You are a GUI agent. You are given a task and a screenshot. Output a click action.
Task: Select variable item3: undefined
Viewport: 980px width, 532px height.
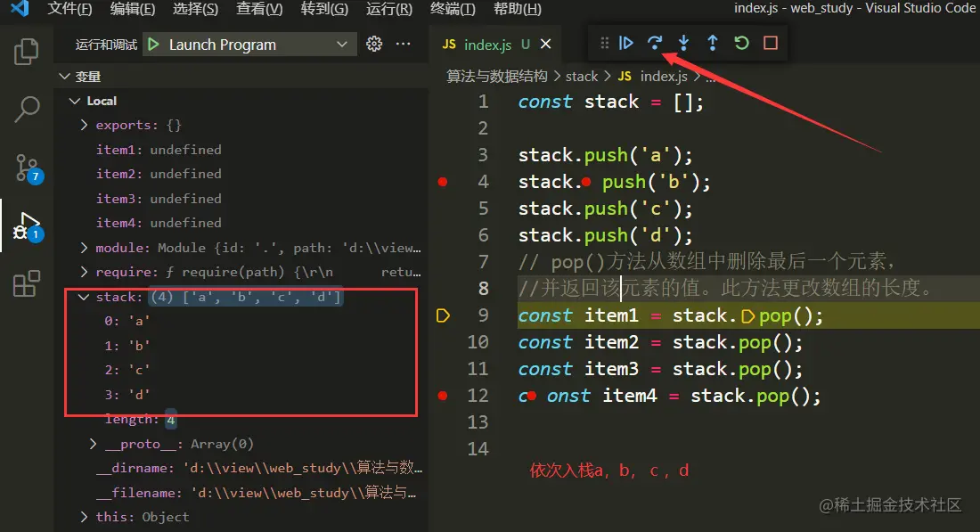[x=159, y=199]
